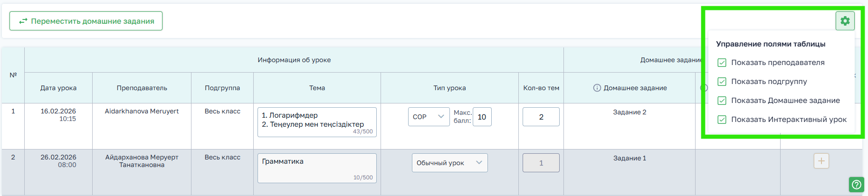Expand the Обычный урок lesson type dropdown
868x196 pixels.
coord(449,163)
